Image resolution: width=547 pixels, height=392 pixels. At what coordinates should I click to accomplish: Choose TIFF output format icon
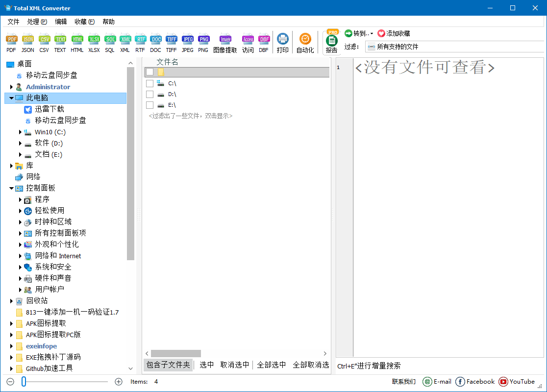(171, 43)
